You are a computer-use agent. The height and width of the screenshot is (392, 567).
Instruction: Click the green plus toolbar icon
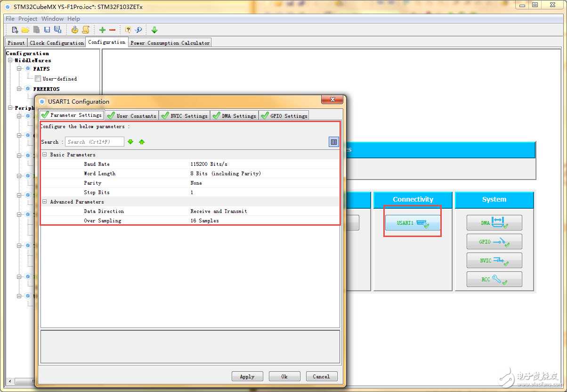pos(102,30)
